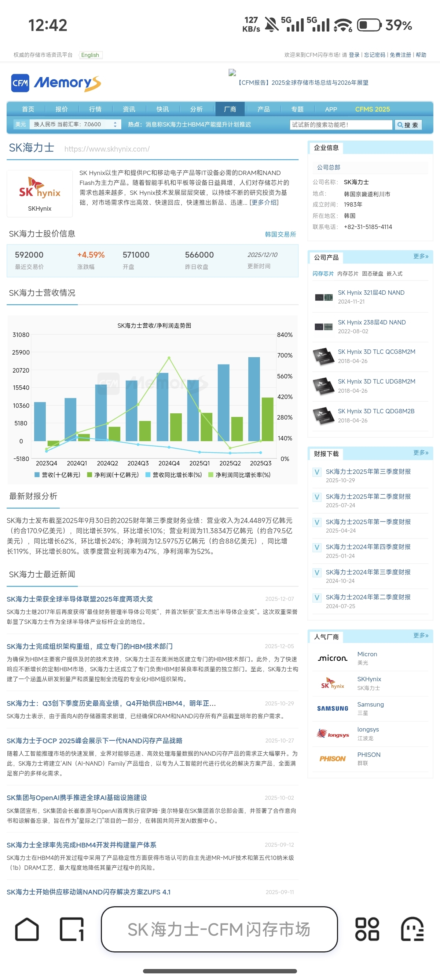Click the 忘记密码 link
Viewport: 440px width, 980px height.
pos(375,55)
